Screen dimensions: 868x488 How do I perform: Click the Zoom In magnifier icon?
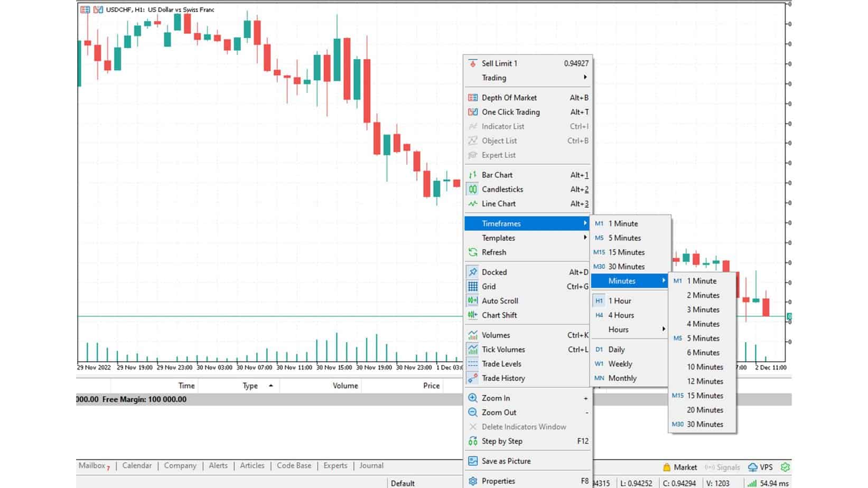pos(473,398)
